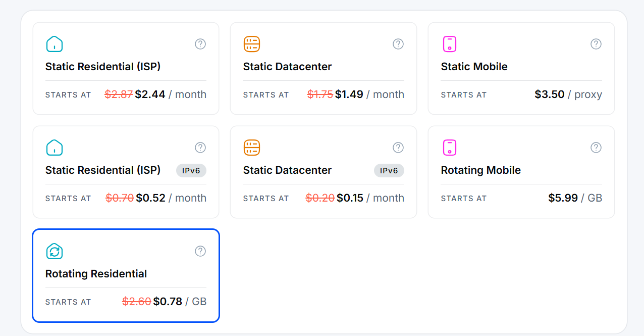Image resolution: width=644 pixels, height=336 pixels.
Task: Open the help question mark on the Rotating Mobile card
Action: (596, 148)
